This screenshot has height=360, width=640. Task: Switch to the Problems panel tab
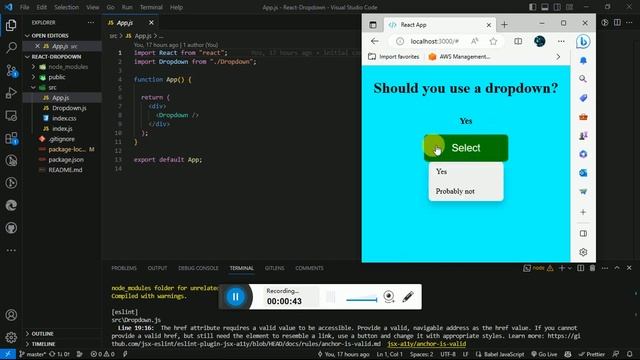[124, 268]
